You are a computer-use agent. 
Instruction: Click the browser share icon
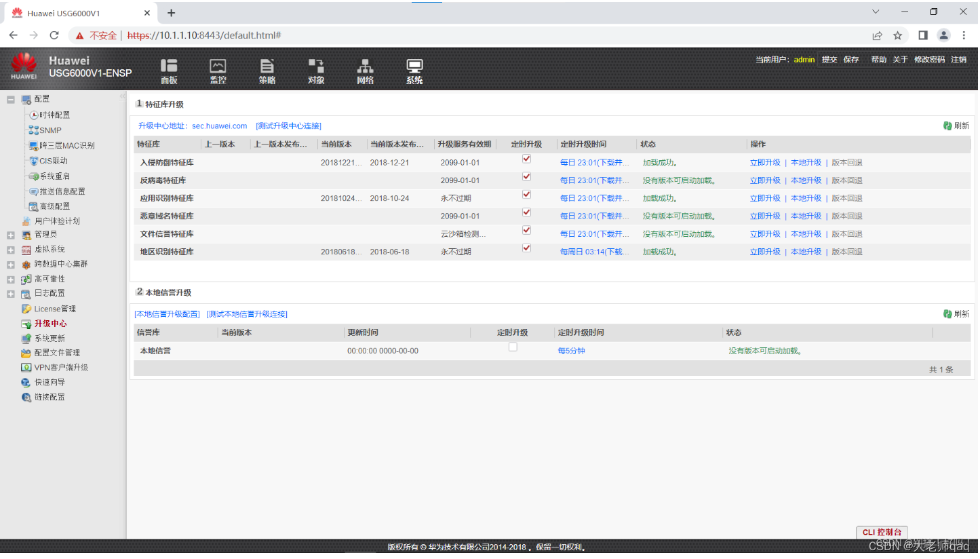pyautogui.click(x=878, y=35)
